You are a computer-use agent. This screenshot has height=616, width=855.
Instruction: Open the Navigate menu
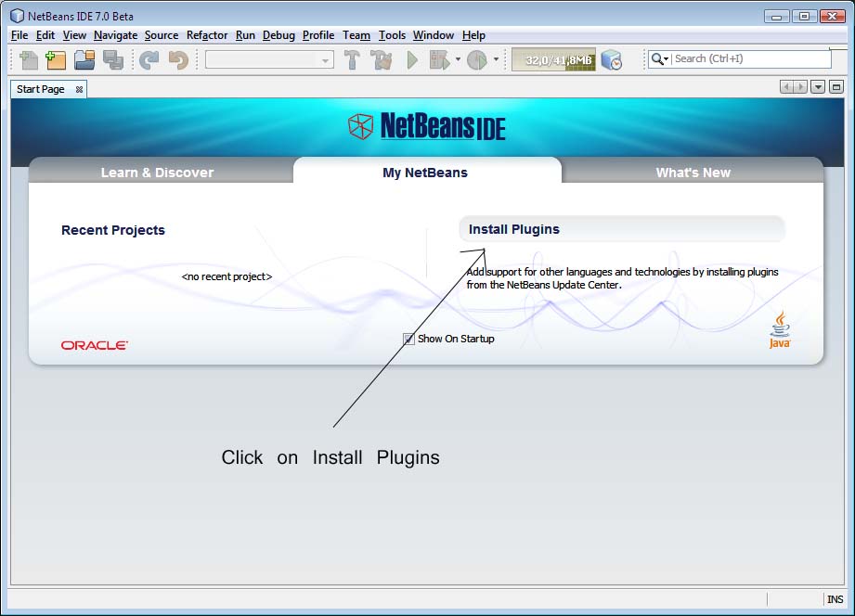116,35
